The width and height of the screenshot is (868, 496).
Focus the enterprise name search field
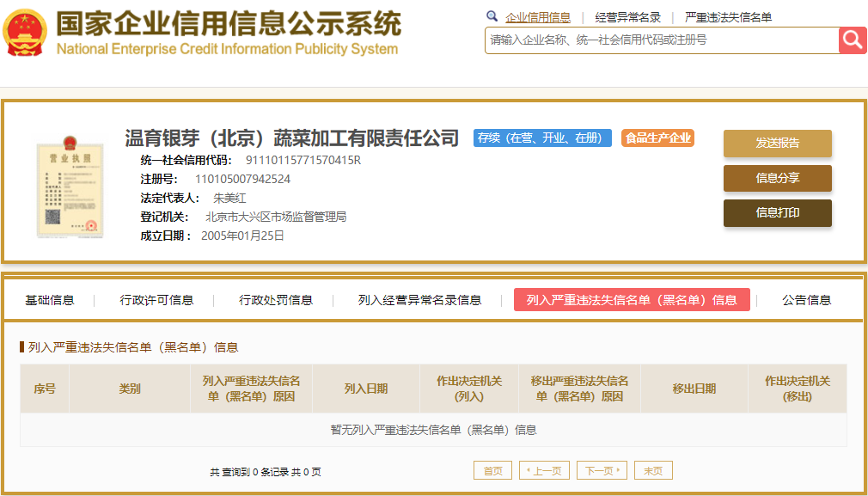(x=662, y=40)
